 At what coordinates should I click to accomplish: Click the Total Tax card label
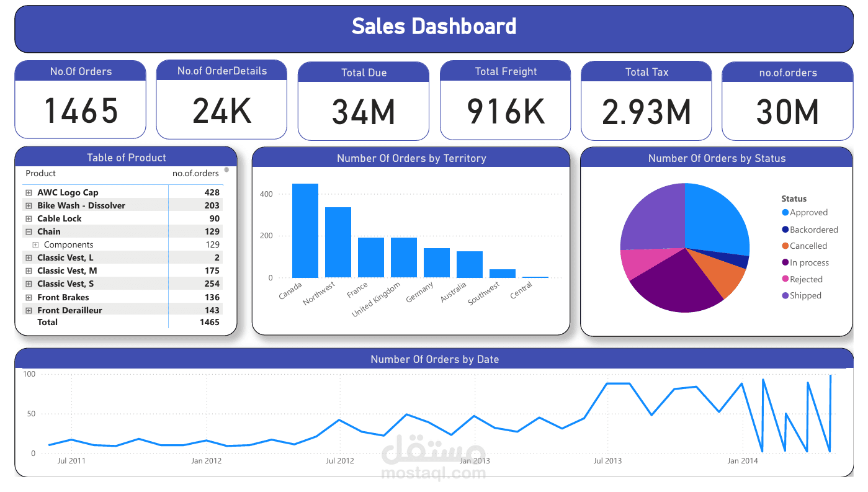(x=647, y=72)
